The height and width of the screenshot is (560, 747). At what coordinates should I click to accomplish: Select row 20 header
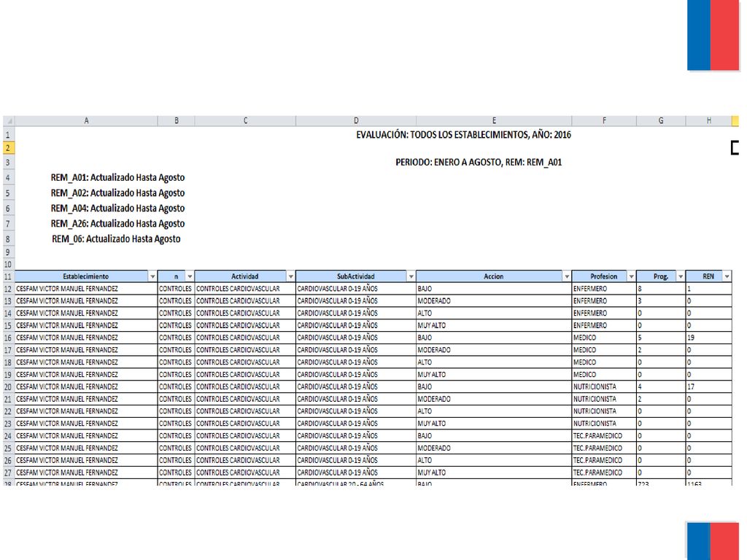(x=9, y=386)
